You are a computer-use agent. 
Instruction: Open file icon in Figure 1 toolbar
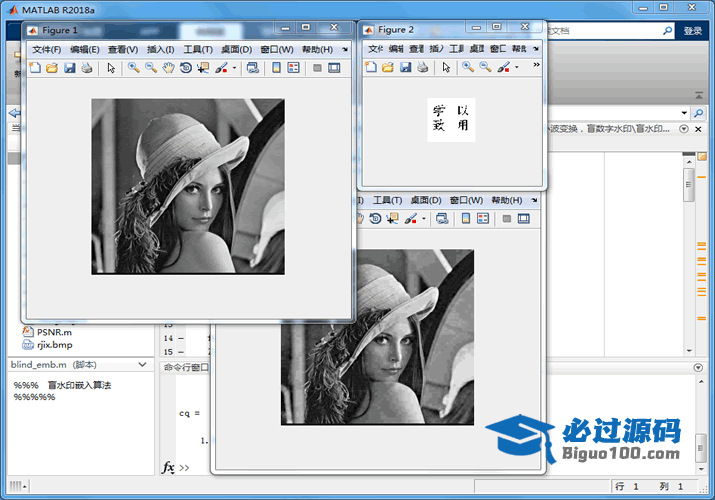point(52,68)
